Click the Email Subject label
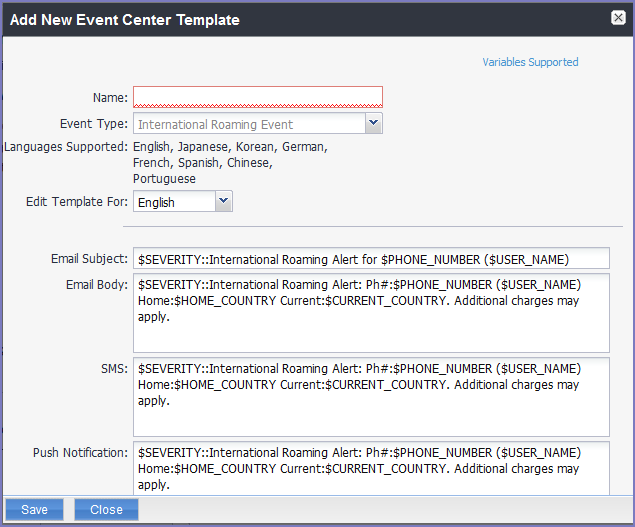The width and height of the screenshot is (635, 527). [90, 260]
